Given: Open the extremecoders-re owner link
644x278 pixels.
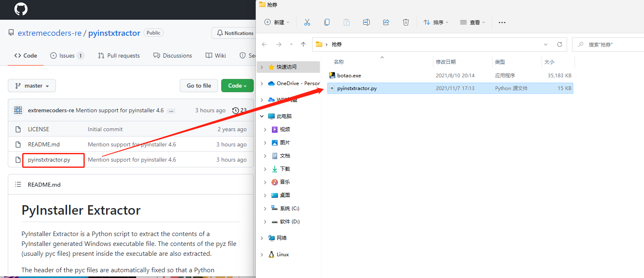Looking at the screenshot, I should pyautogui.click(x=50, y=33).
